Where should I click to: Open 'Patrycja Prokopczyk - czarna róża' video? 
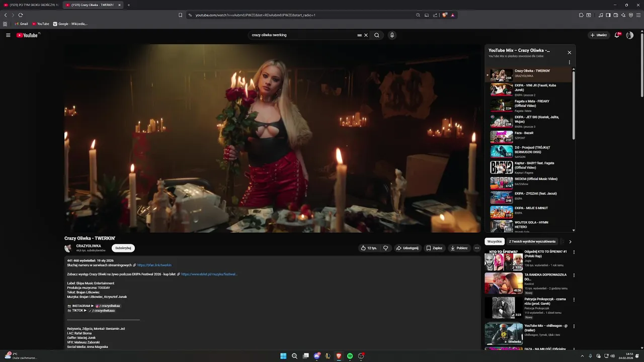coord(526,307)
